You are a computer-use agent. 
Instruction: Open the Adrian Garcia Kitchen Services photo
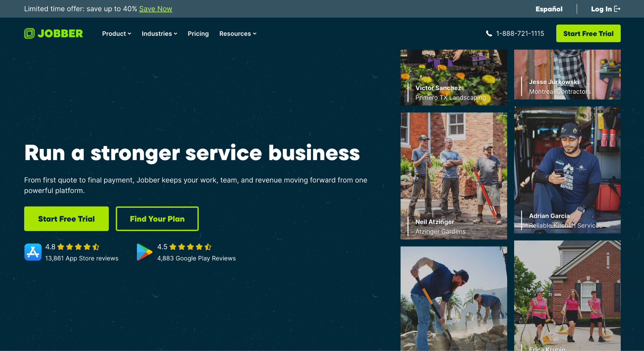tap(567, 170)
